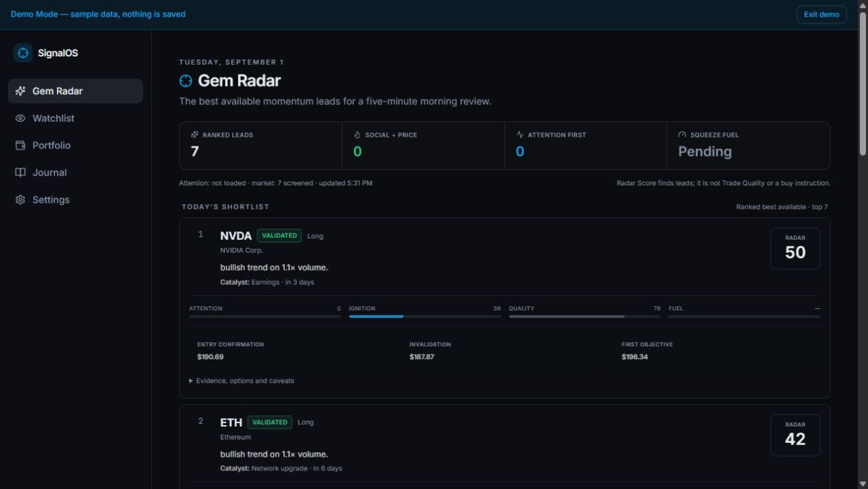This screenshot has width=868, height=489.
Task: Click the NVIDIA Corp. company name
Action: tap(242, 251)
